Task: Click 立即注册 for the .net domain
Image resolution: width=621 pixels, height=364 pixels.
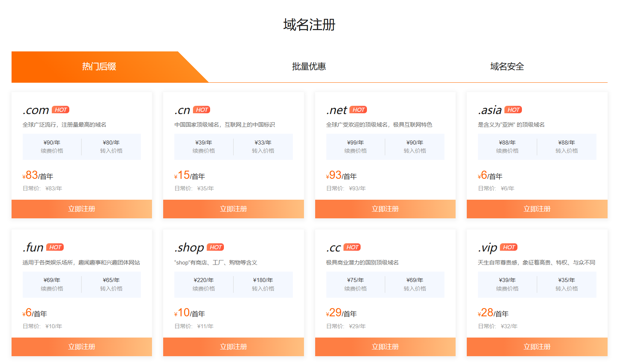Action: (x=385, y=209)
